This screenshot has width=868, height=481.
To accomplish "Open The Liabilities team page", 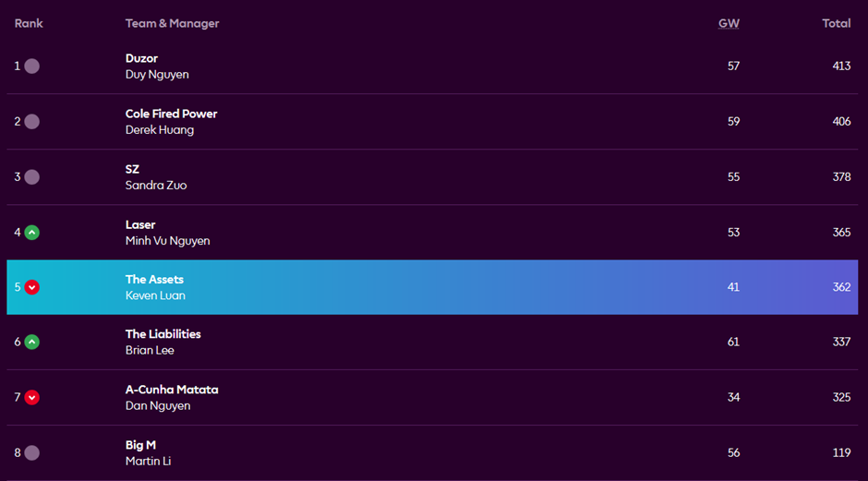I will [x=163, y=334].
